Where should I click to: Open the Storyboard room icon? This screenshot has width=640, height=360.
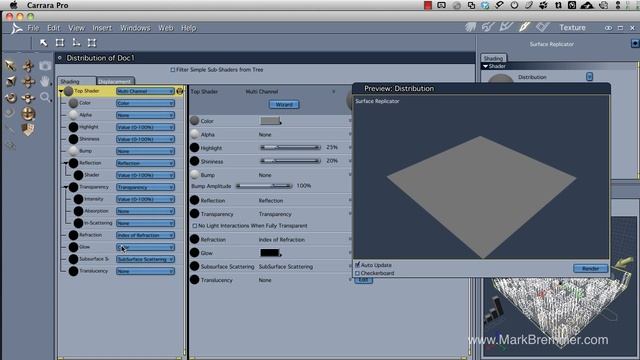[506, 27]
